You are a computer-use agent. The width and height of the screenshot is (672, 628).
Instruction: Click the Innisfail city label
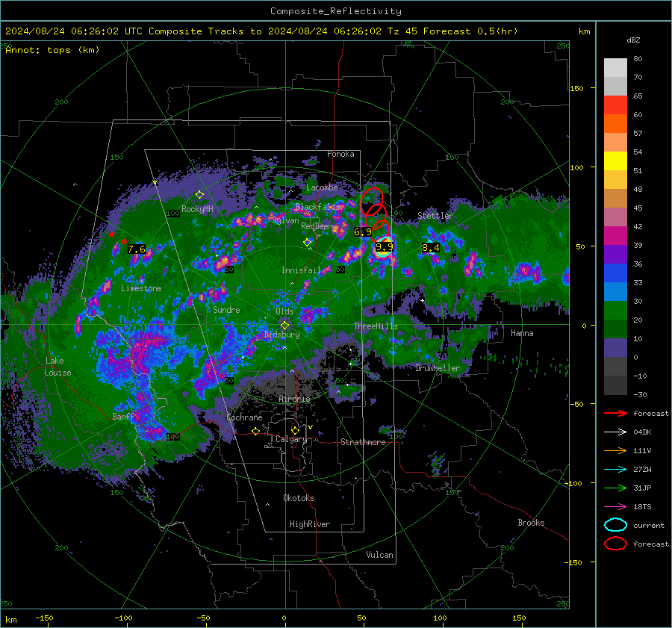(x=301, y=270)
